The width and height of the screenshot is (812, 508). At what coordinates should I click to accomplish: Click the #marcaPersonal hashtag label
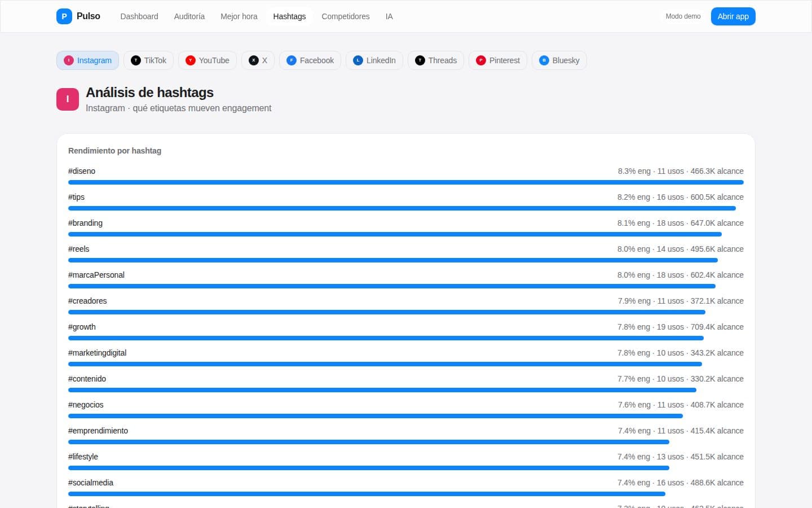click(96, 275)
